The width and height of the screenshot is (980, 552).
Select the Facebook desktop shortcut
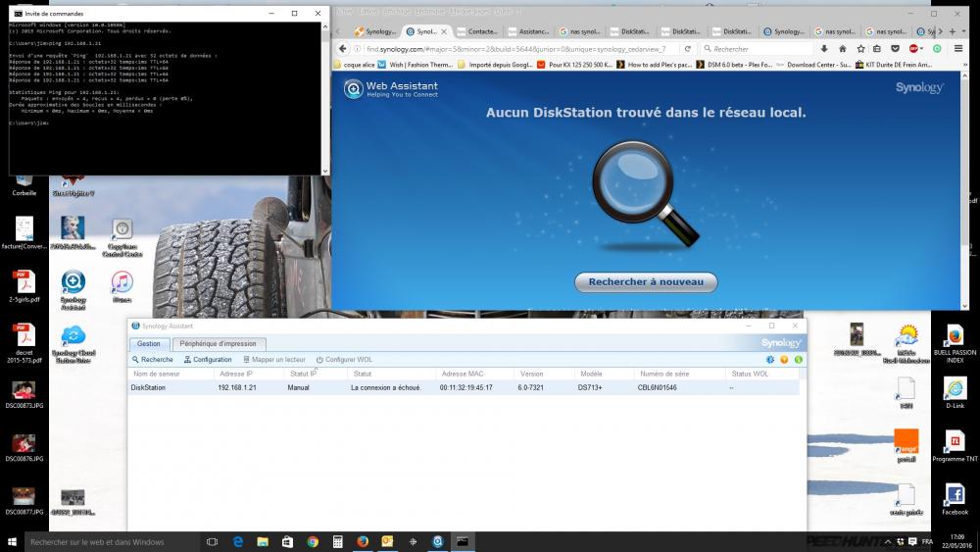(x=955, y=499)
